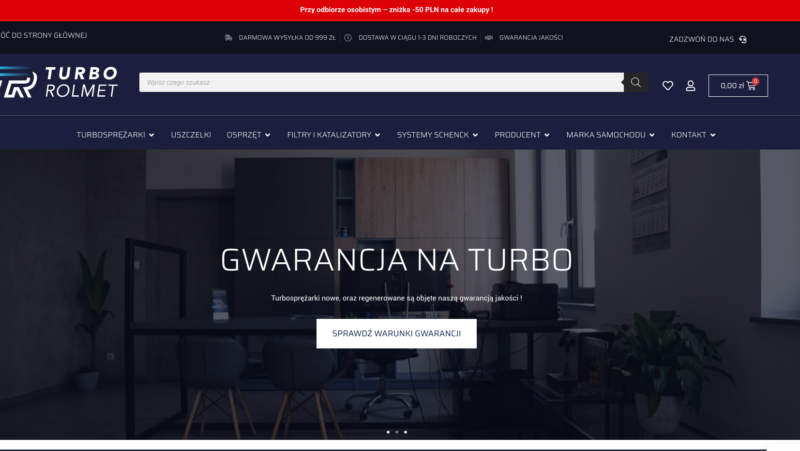The image size is (800, 451).
Task: Open the Uszczelki menu item
Action: [191, 135]
